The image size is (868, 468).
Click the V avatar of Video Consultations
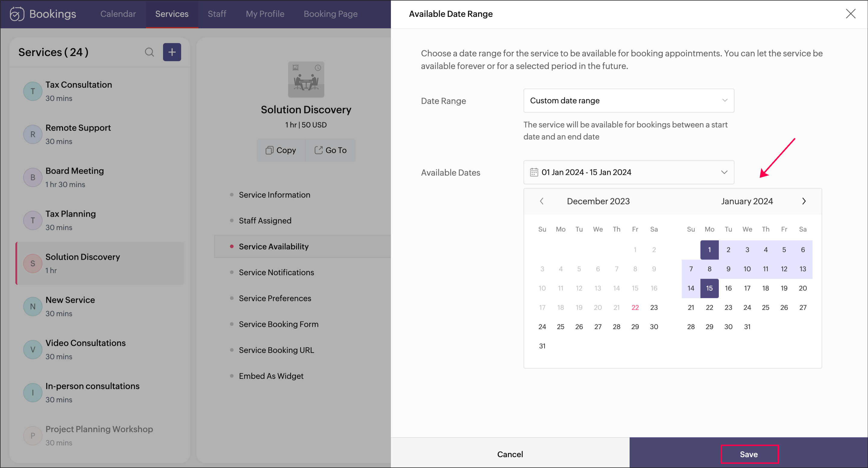33,350
